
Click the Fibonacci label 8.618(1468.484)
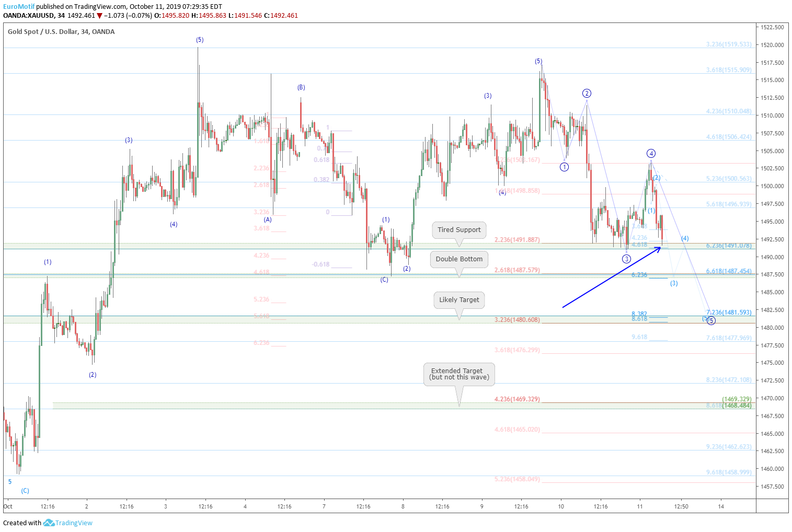(x=729, y=406)
